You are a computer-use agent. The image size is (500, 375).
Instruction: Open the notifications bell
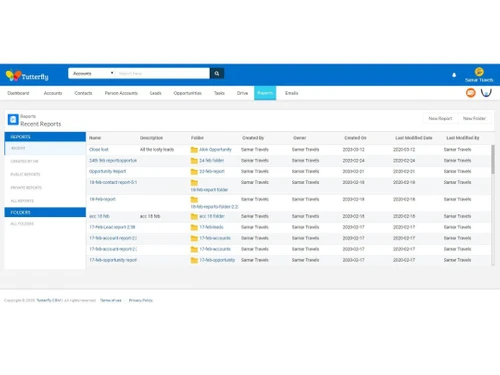(x=454, y=75)
